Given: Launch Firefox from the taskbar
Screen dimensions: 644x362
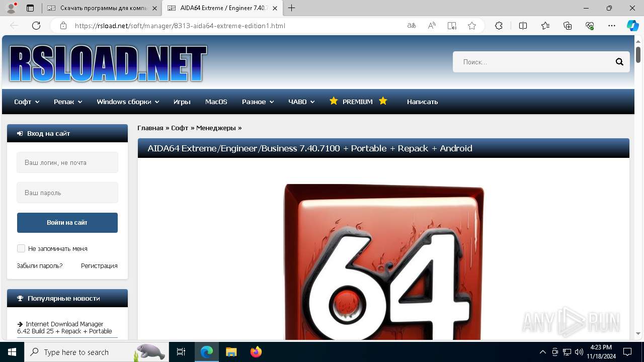Looking at the screenshot, I should [256, 352].
